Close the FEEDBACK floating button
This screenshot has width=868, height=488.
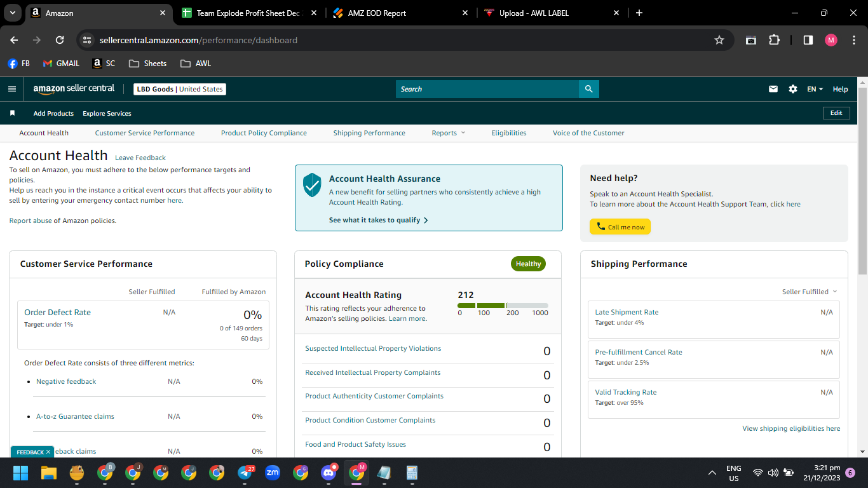[48, 452]
